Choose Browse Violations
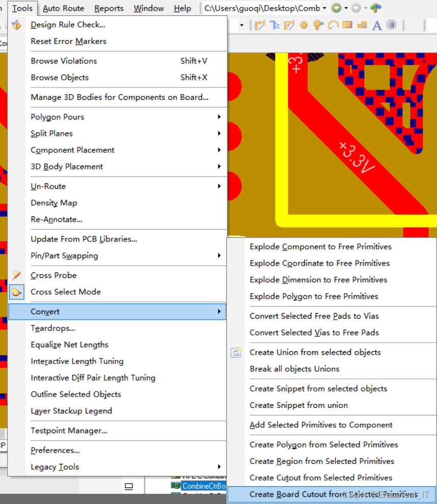Viewport: 437px width, 504px height. pos(117,61)
